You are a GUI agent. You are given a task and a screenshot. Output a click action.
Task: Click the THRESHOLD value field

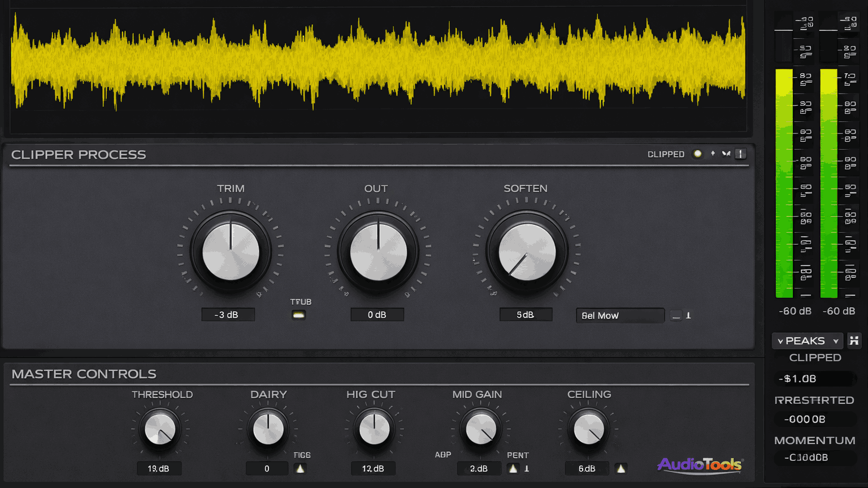[159, 469]
